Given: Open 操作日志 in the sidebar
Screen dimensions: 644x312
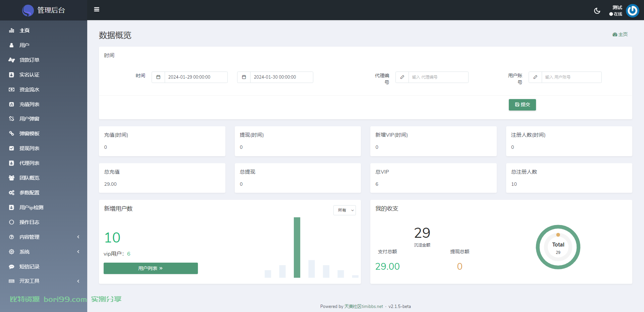Looking at the screenshot, I should coord(44,222).
